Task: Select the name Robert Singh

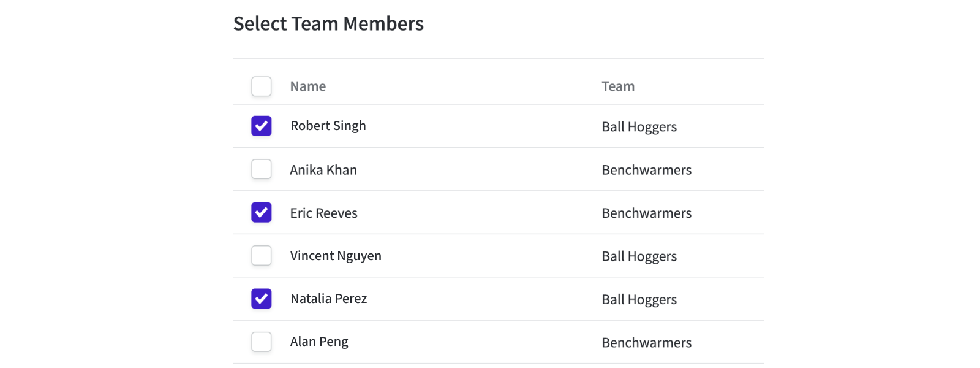Action: click(328, 126)
